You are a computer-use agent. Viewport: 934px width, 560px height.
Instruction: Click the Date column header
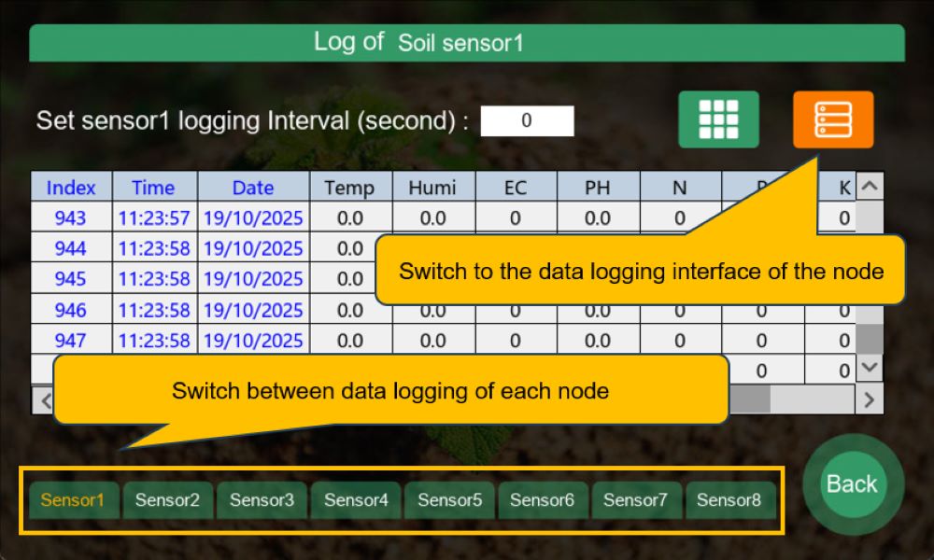pyautogui.click(x=253, y=188)
